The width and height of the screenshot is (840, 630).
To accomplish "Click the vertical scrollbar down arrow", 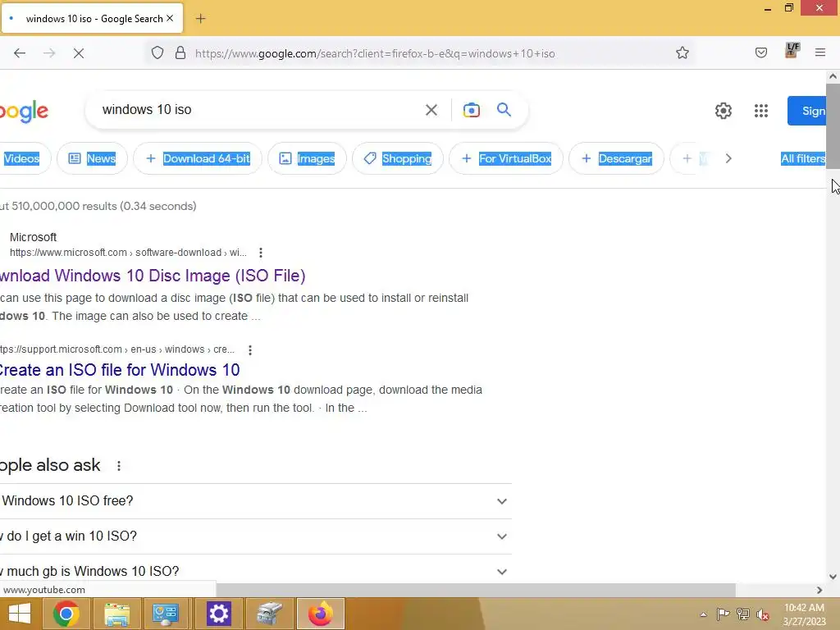I will pos(833,577).
